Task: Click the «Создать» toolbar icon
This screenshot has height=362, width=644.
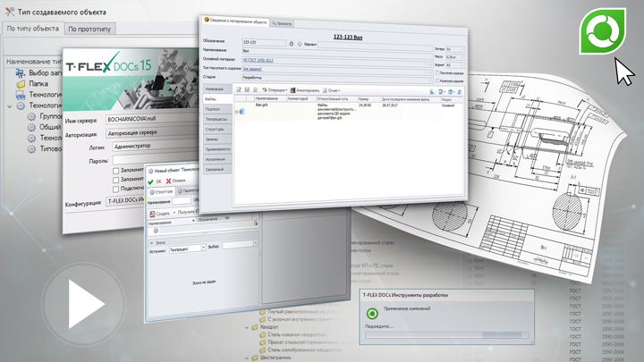Action: [x=152, y=214]
